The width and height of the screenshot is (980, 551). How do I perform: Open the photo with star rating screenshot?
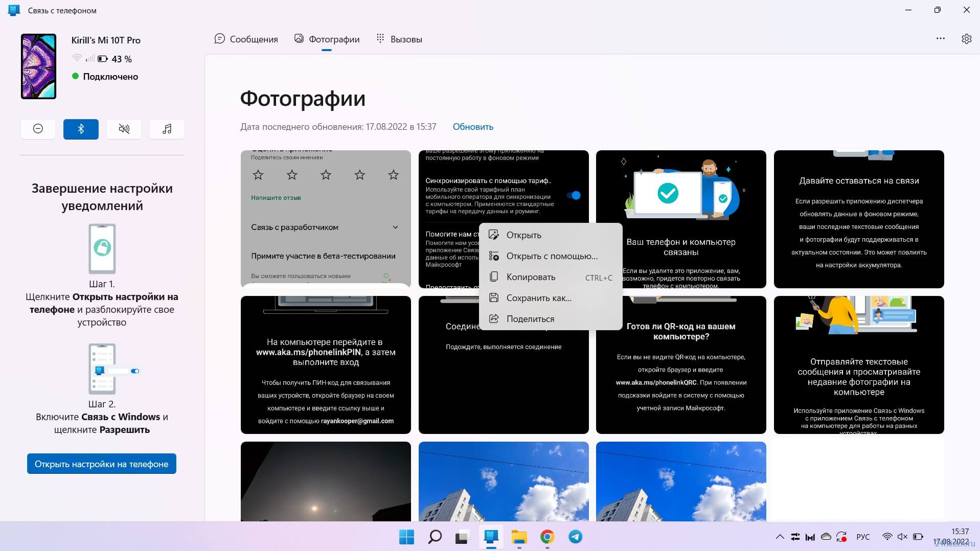[x=326, y=219]
